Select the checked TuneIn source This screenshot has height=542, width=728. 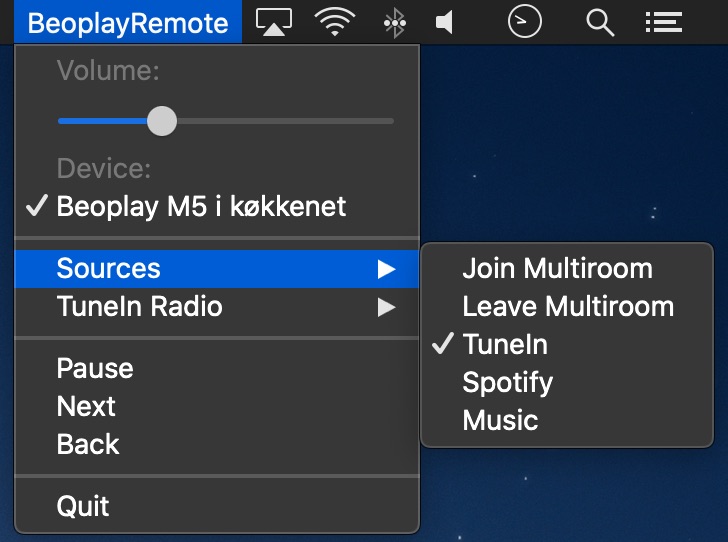click(x=567, y=345)
